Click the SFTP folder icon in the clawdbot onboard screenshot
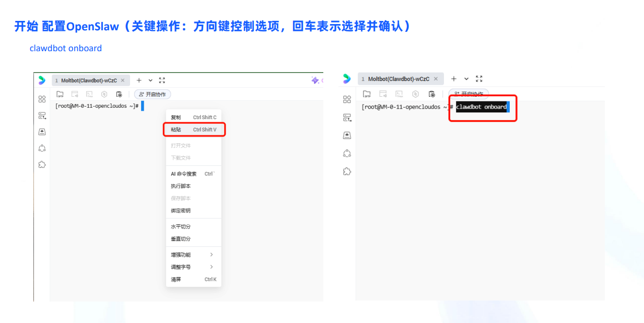644x323 pixels. pyautogui.click(x=367, y=94)
